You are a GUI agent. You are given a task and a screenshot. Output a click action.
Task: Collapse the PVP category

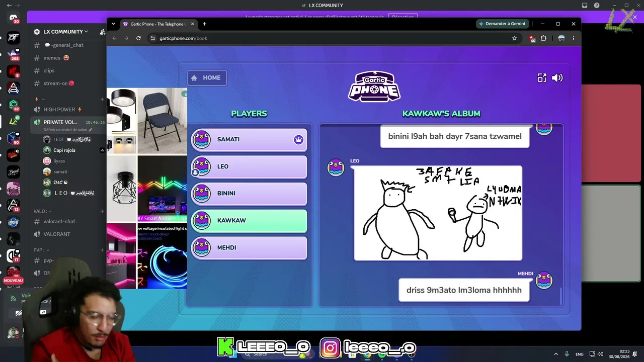pyautogui.click(x=40, y=250)
